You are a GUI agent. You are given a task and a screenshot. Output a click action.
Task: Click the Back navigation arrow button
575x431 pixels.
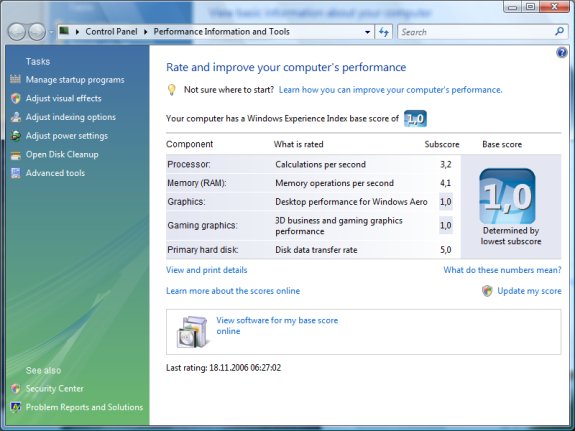pos(17,32)
